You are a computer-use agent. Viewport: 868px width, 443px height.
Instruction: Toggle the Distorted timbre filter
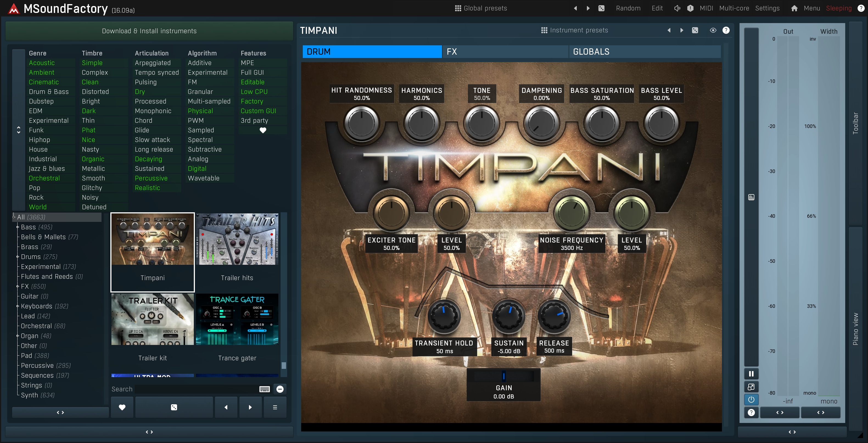(x=95, y=92)
